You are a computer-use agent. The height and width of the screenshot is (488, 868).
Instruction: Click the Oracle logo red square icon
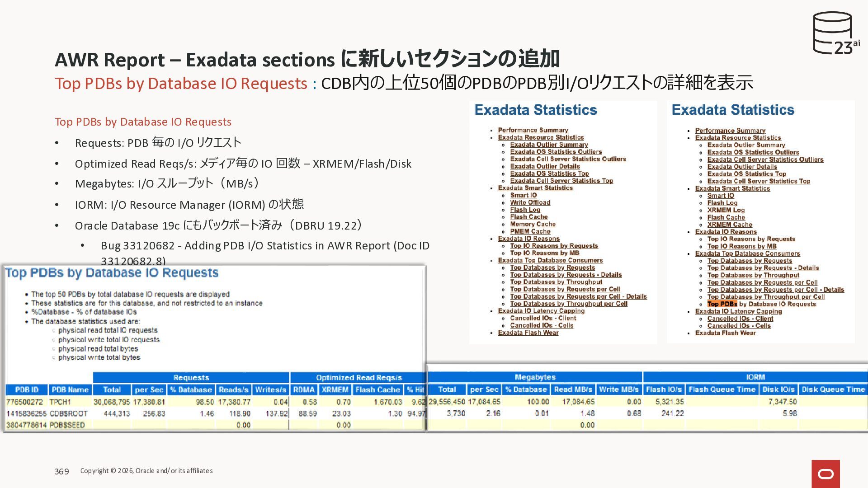826,474
